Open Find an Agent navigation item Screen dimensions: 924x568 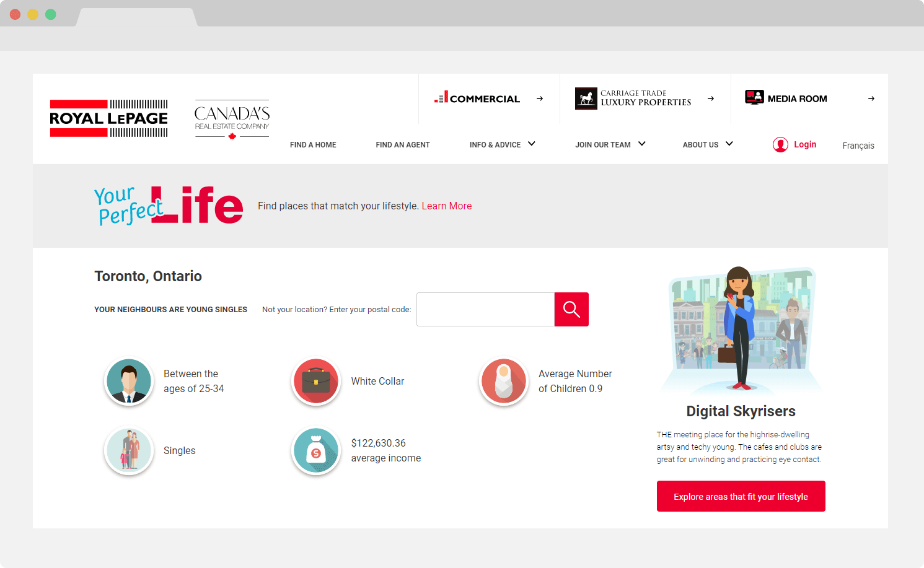coord(403,144)
